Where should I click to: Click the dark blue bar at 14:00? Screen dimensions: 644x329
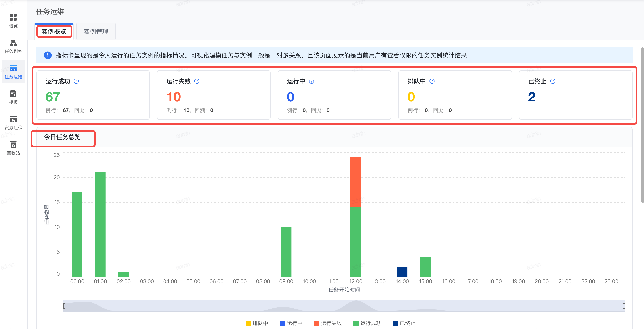point(402,272)
